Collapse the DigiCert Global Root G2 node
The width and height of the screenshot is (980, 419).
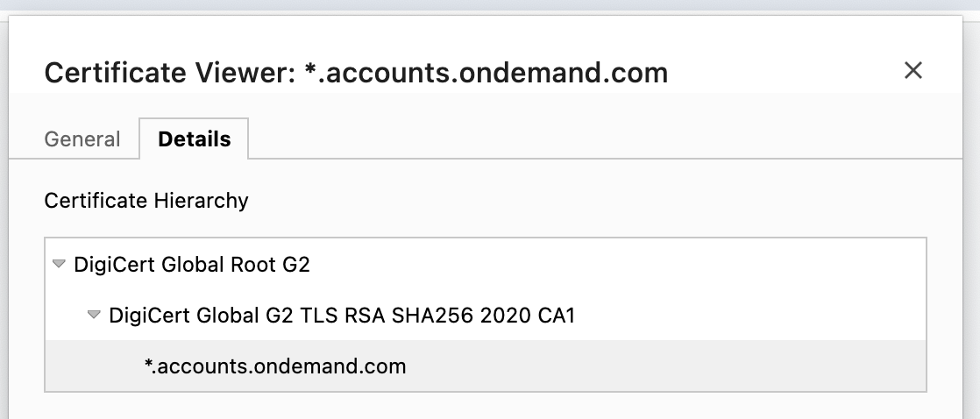pos(59,264)
